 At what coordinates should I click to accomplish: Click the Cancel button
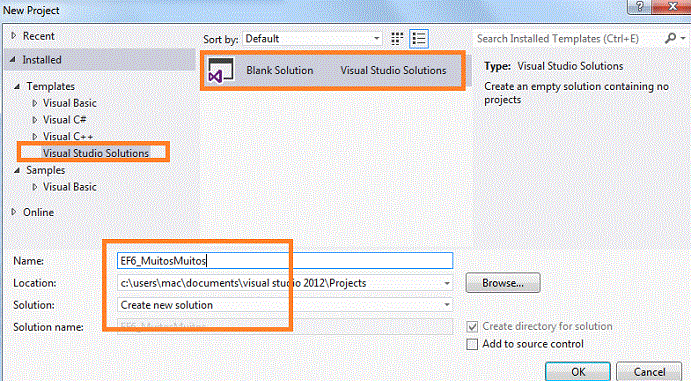click(649, 372)
